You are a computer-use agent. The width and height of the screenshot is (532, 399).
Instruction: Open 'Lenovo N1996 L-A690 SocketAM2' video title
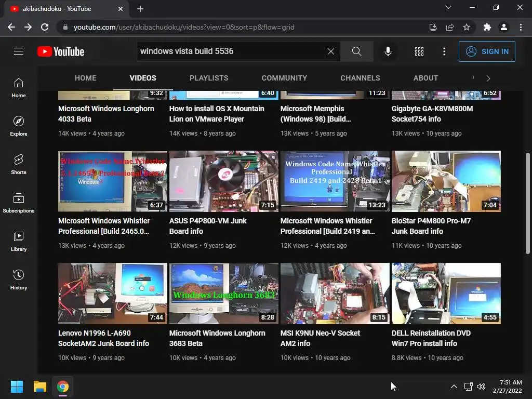pos(103,338)
